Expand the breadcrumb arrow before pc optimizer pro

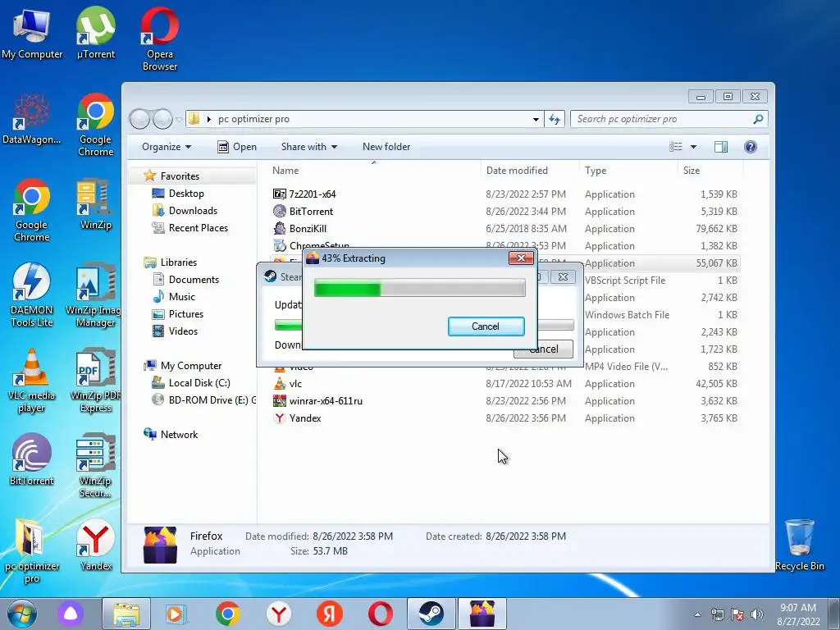tap(209, 119)
